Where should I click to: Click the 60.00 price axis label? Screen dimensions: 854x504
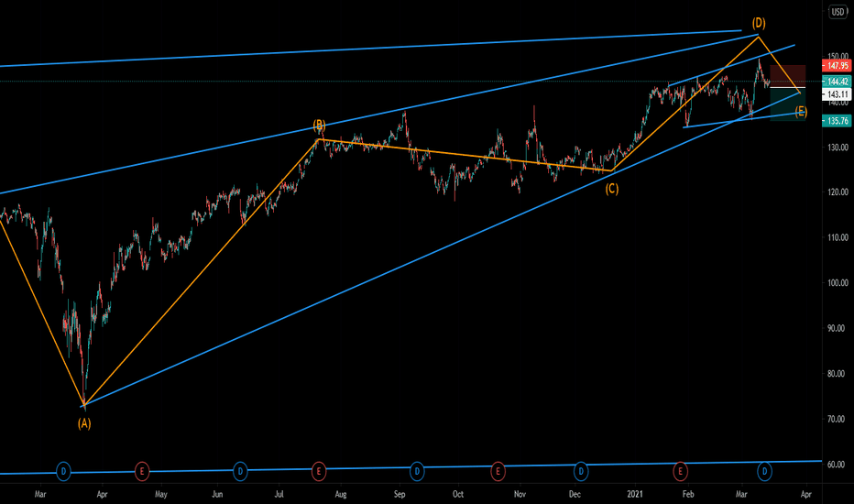pos(838,465)
